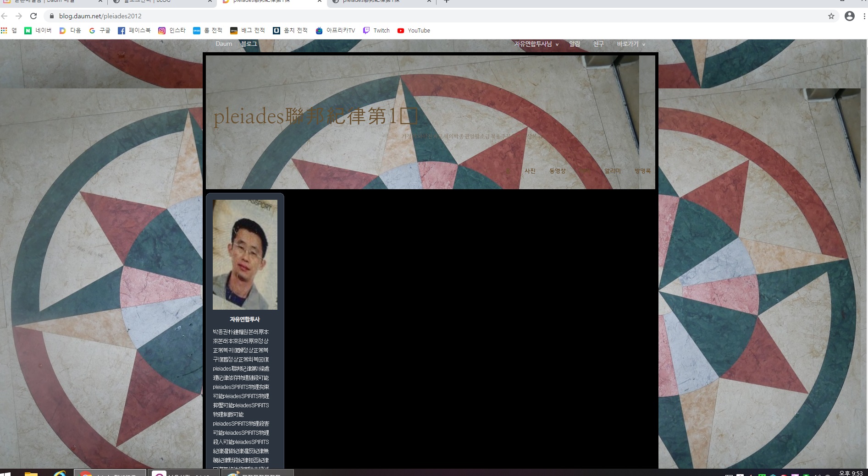Click the 블로그 link in top bar
This screenshot has height=476, width=868.
(249, 44)
